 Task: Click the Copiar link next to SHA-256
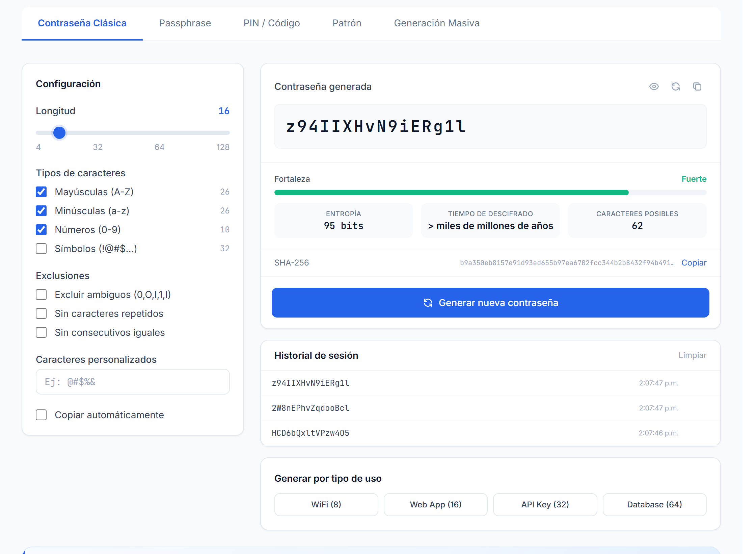694,263
